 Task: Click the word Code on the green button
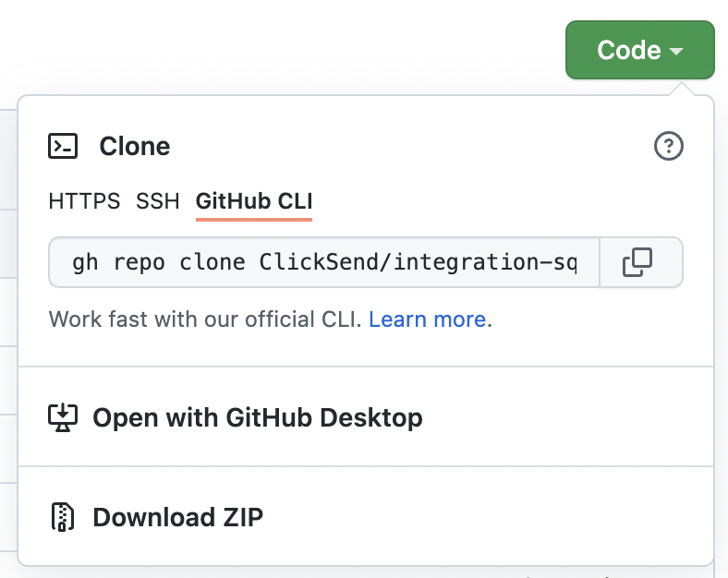coord(628,50)
